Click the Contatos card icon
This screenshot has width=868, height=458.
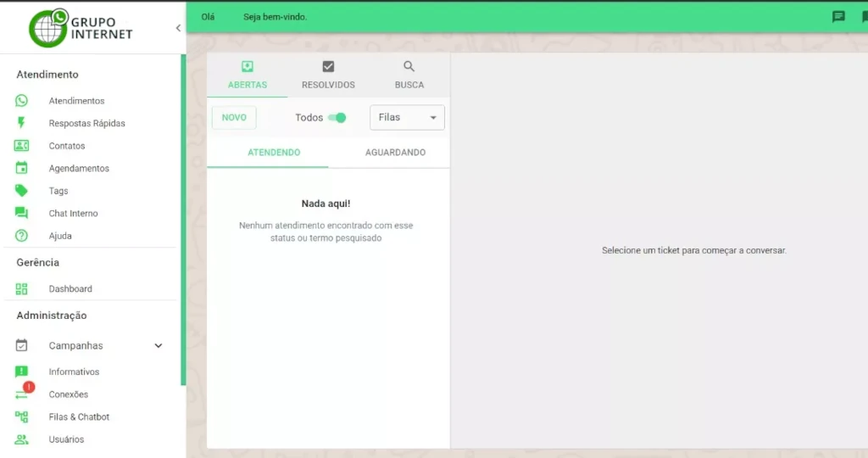(21, 146)
